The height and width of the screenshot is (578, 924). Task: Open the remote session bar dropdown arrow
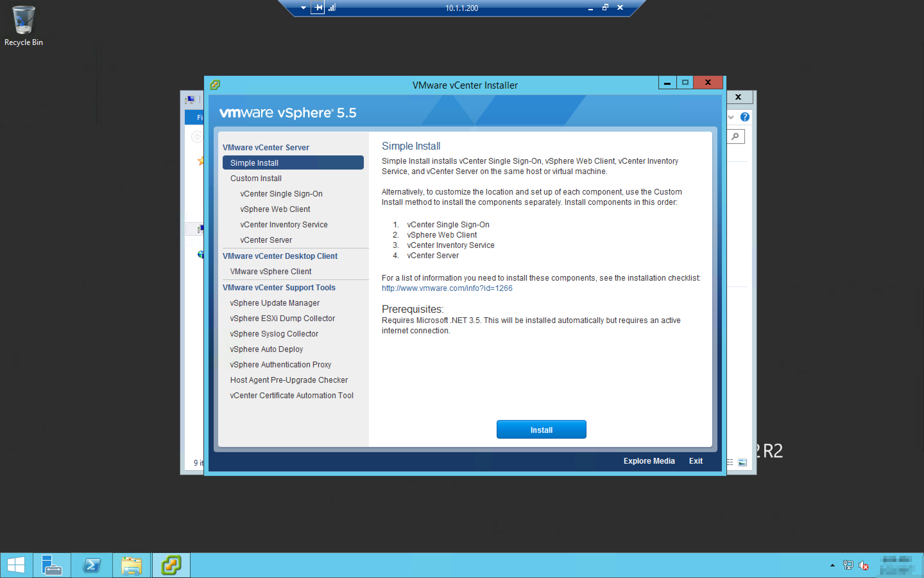coord(303,7)
